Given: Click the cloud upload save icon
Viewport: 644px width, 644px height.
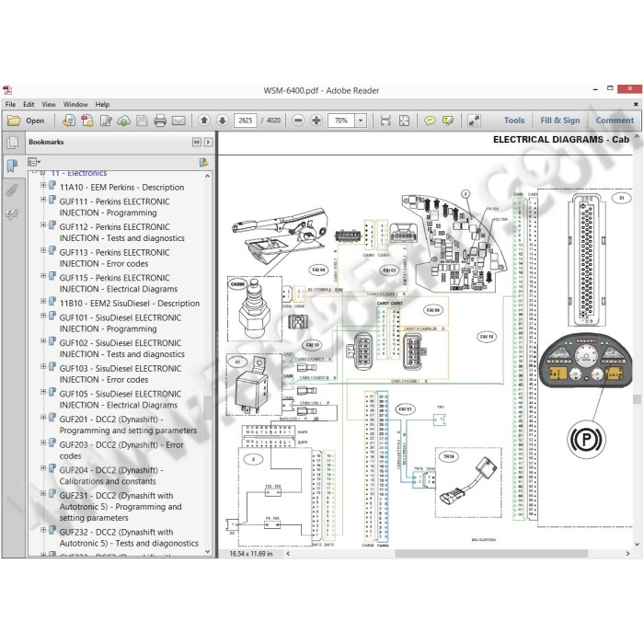Looking at the screenshot, I should coord(123,121).
